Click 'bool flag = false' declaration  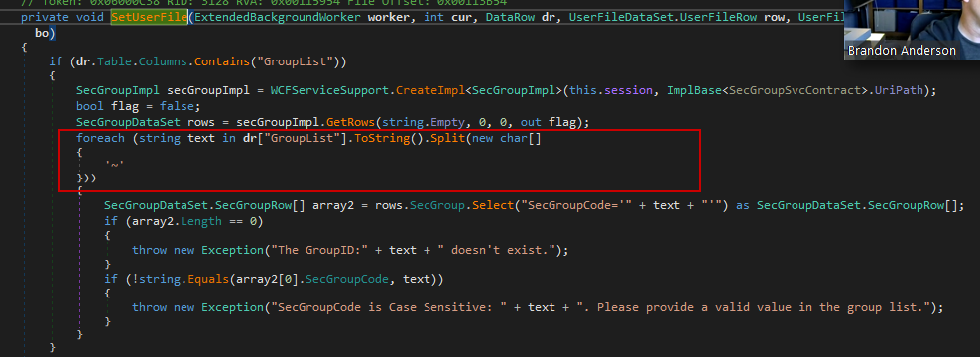pos(138,106)
